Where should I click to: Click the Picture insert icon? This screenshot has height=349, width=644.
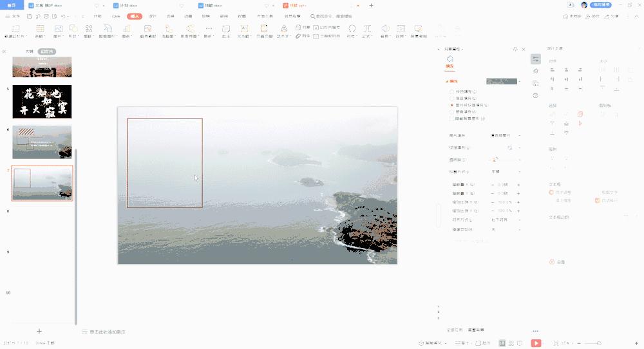[59, 29]
